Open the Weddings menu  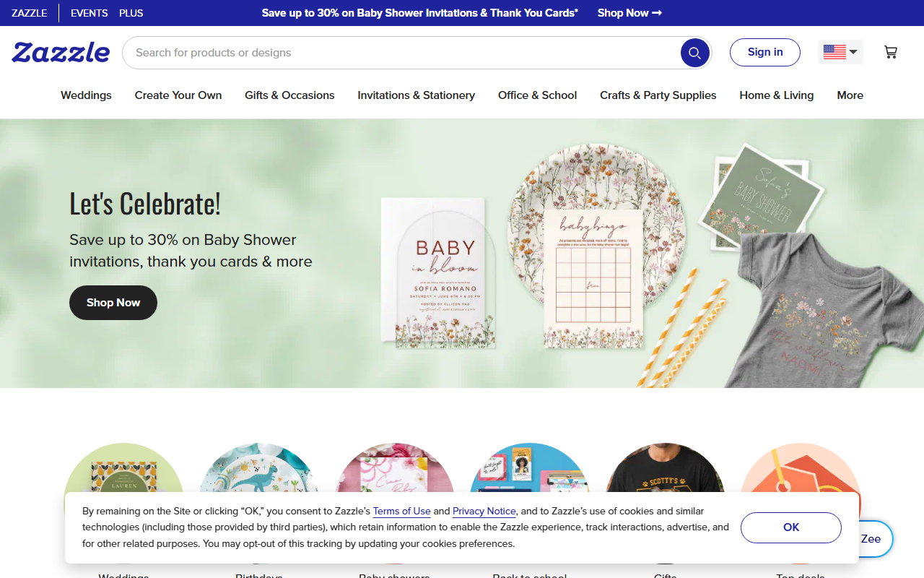tap(86, 95)
